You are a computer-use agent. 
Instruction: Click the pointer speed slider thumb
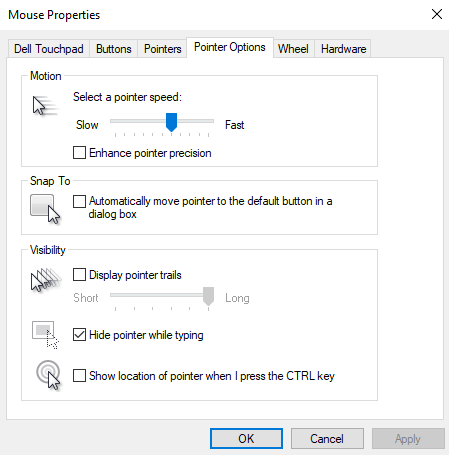(171, 122)
